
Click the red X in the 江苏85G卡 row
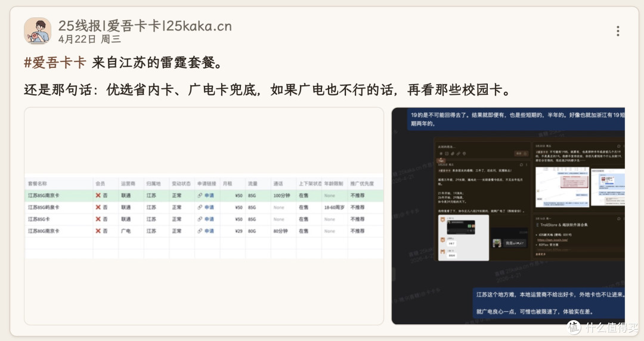[98, 219]
